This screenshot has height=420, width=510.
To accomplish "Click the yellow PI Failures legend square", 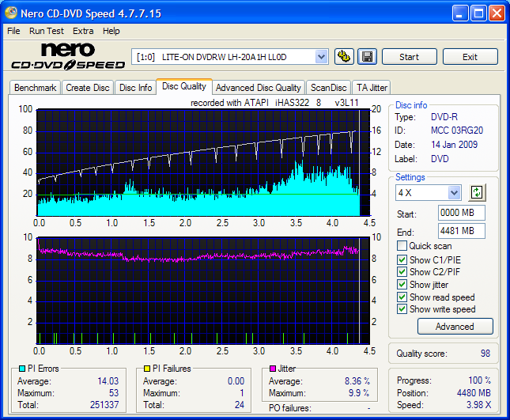I will click(146, 369).
